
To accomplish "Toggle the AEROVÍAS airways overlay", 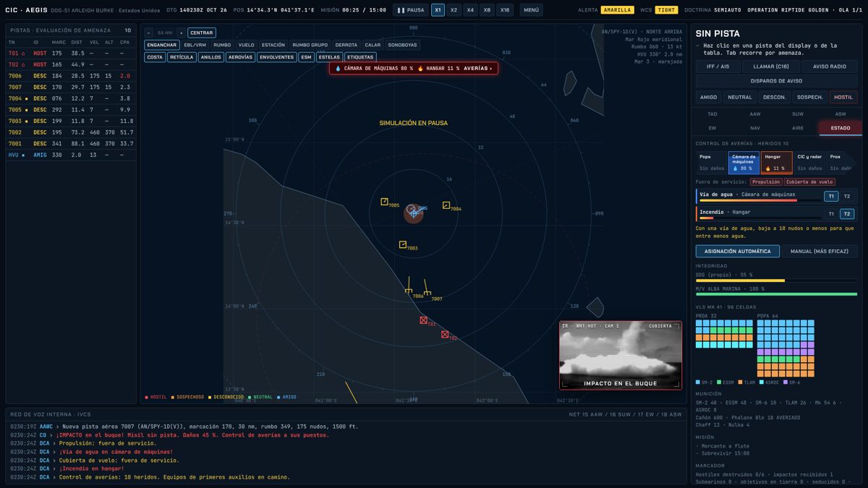I will coord(240,57).
